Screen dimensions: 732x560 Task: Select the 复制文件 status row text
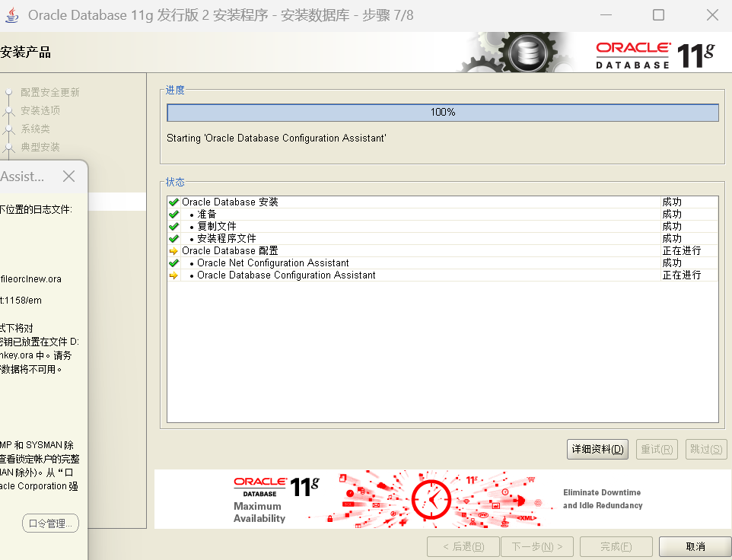(217, 226)
